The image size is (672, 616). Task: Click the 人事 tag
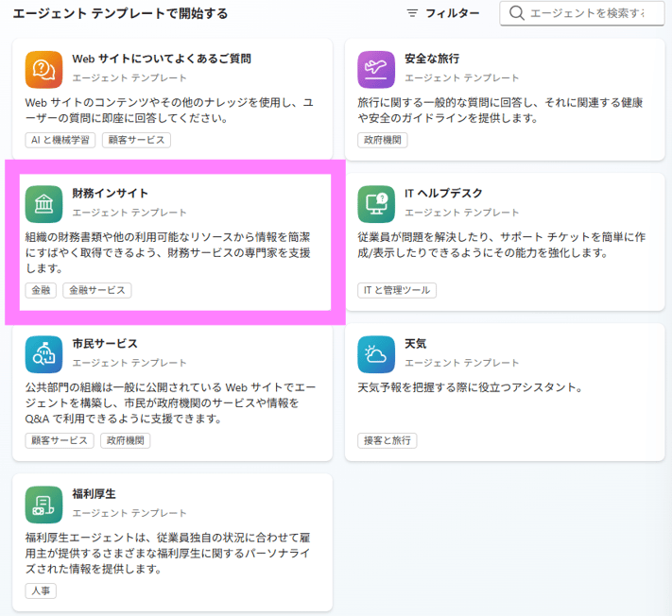click(x=42, y=590)
